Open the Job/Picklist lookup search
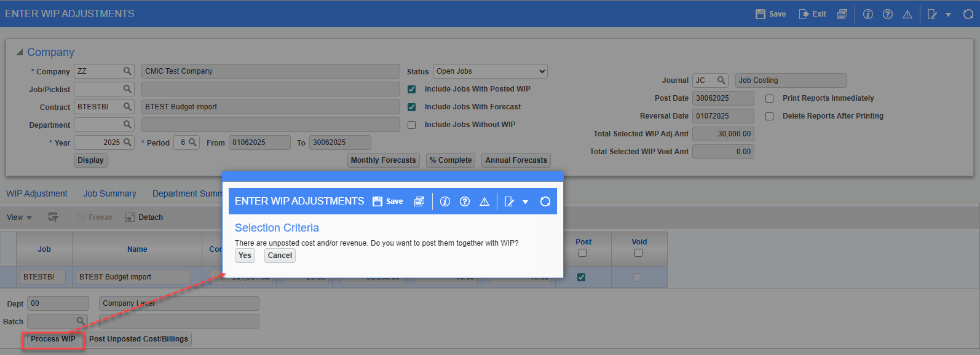This screenshot has width=980, height=355. coord(128,89)
